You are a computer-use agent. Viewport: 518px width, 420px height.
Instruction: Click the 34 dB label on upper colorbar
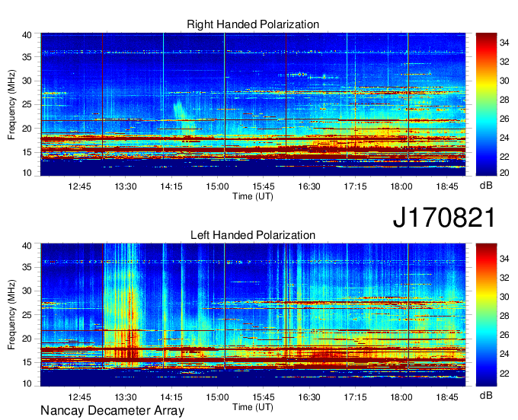(504, 43)
